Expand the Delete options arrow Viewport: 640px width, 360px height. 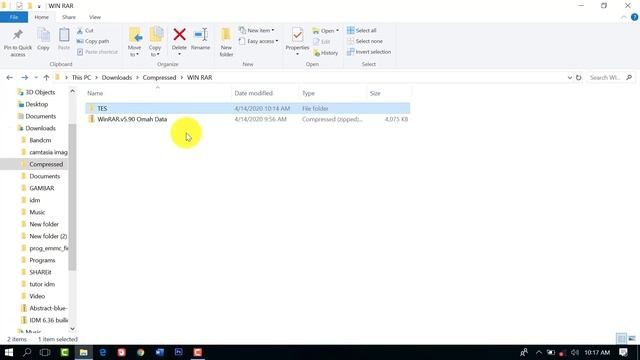(179, 54)
